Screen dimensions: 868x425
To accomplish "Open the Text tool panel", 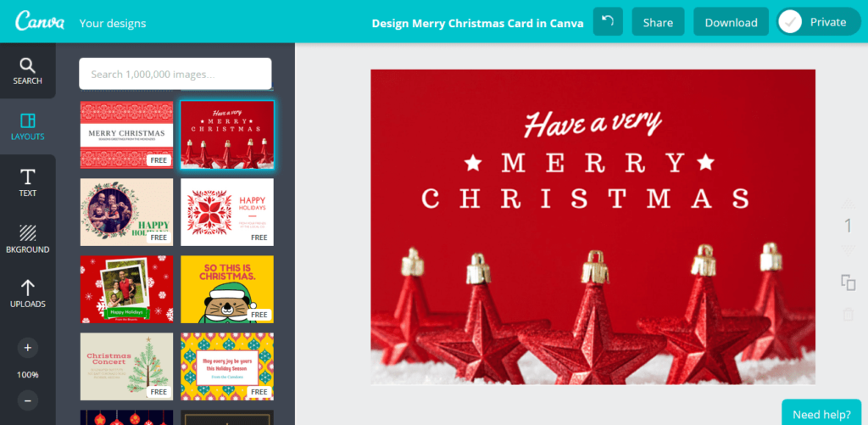I will 27,182.
